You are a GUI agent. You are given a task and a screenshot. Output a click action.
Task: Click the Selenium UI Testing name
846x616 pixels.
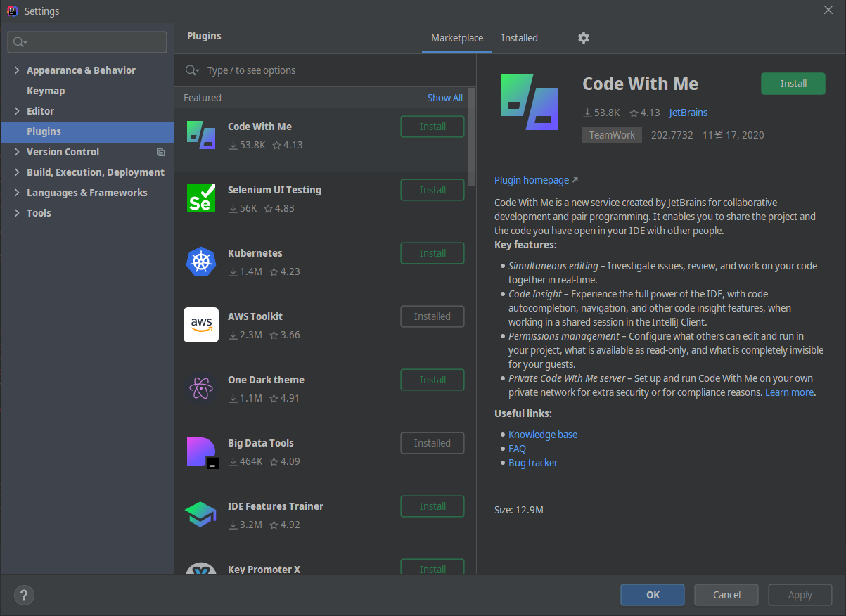275,190
